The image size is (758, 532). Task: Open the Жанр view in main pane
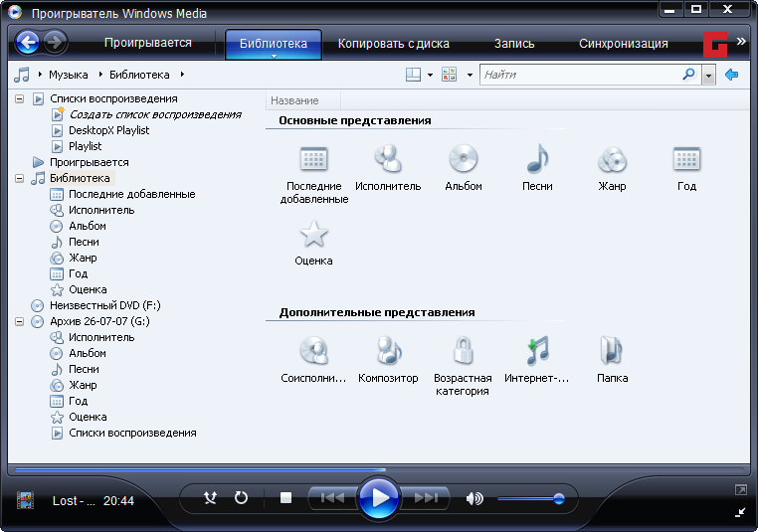pos(612,159)
